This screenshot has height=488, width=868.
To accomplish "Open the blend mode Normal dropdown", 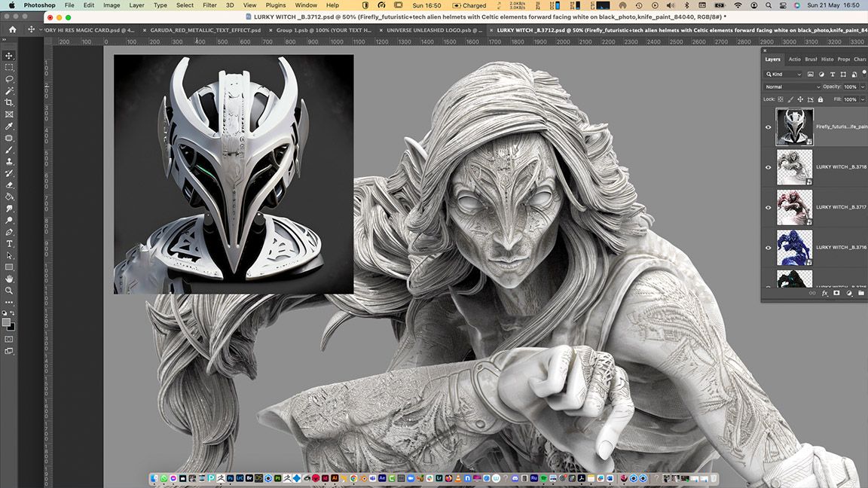I will pyautogui.click(x=792, y=87).
